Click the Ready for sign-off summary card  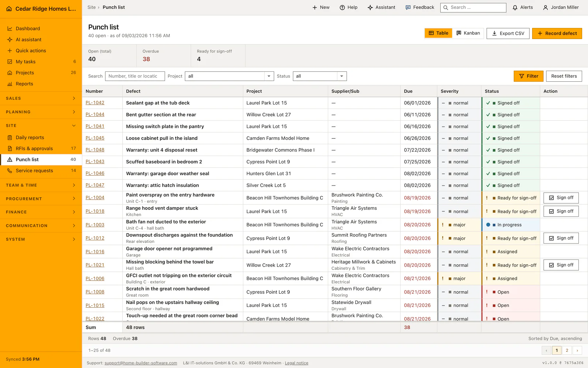pos(218,56)
